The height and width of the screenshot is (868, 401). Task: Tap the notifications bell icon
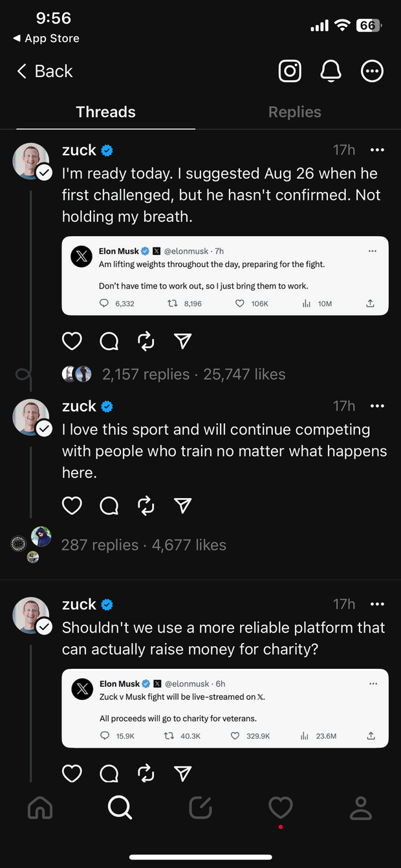pyautogui.click(x=331, y=71)
